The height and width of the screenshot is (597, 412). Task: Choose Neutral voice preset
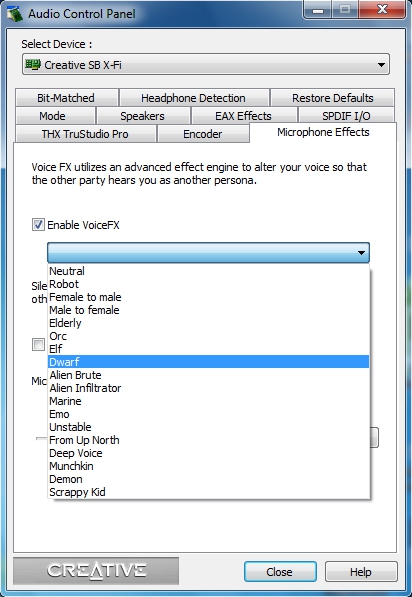click(209, 271)
